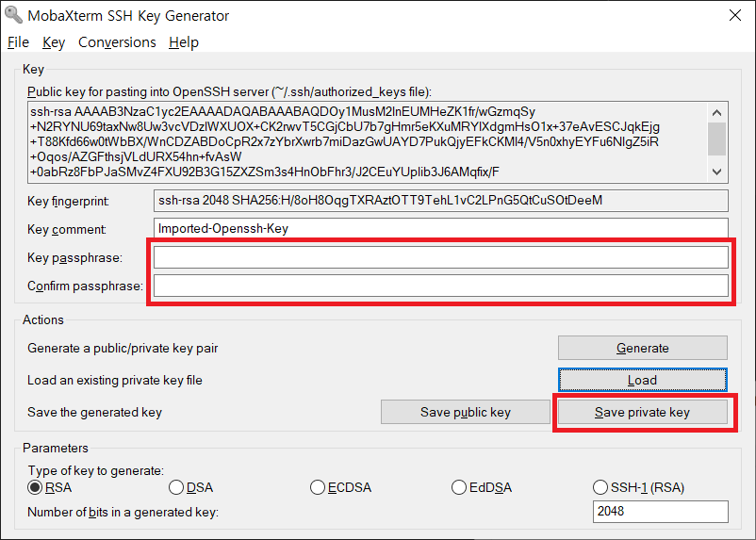
Task: Click 'Number of bits in a generated key:' label
Action: 123,512
